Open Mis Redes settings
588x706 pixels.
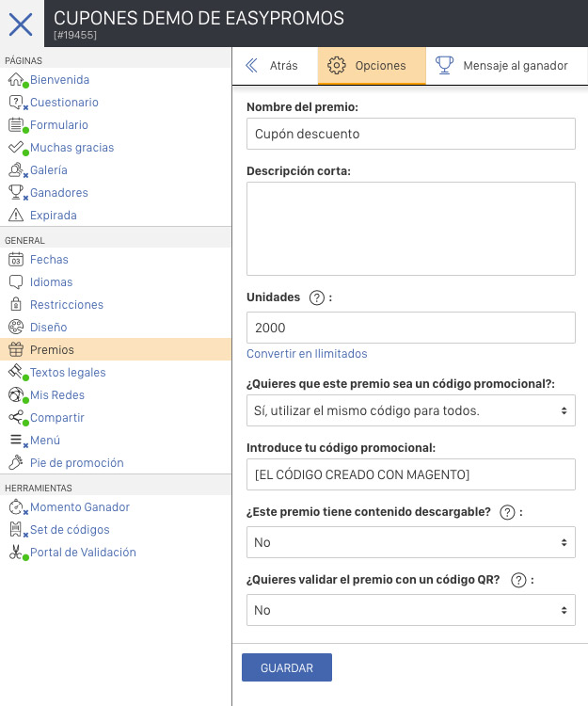(57, 394)
